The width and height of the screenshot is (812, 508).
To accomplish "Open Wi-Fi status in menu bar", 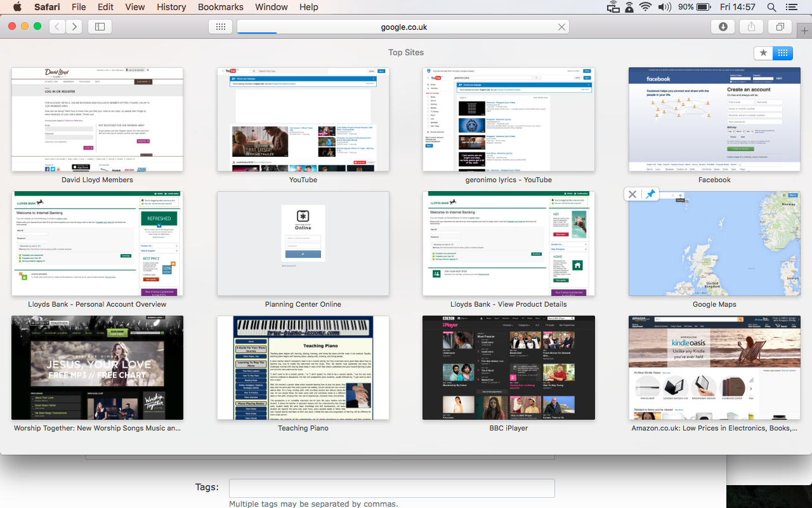I will pyautogui.click(x=646, y=7).
